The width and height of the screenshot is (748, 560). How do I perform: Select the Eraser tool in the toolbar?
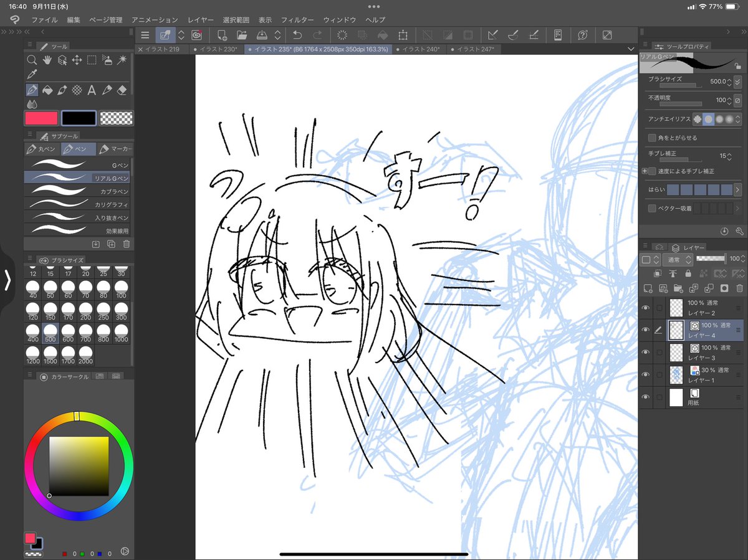(122, 90)
